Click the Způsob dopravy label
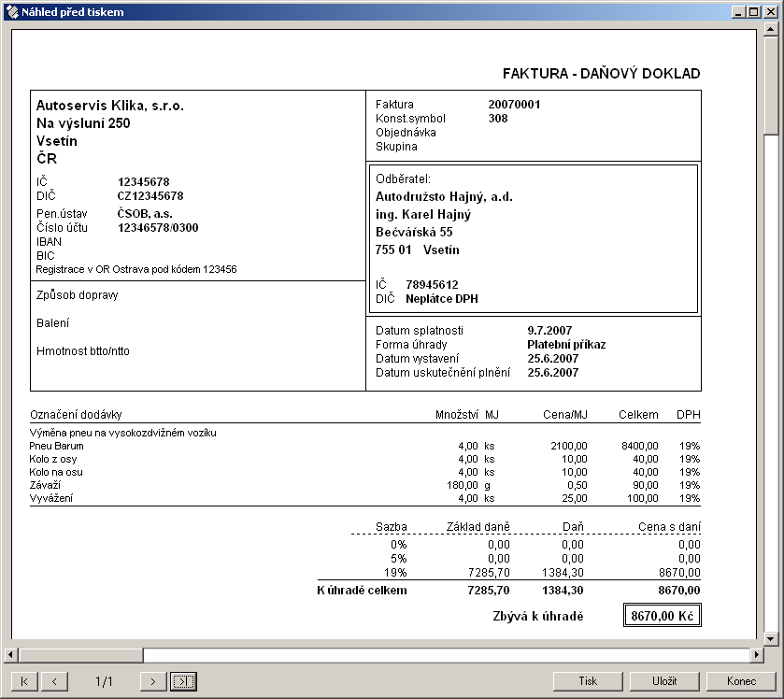Image resolution: width=784 pixels, height=699 pixels. click(77, 295)
